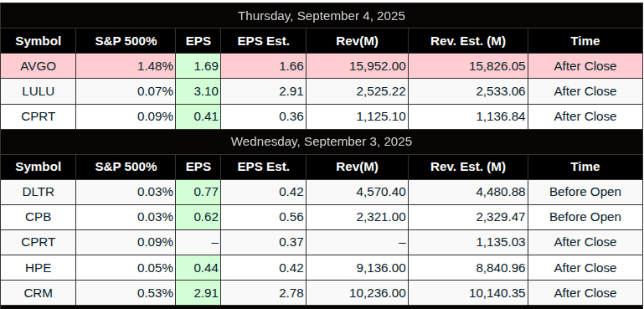Open the HPE ticker symbol
The width and height of the screenshot is (644, 309).
tap(39, 268)
